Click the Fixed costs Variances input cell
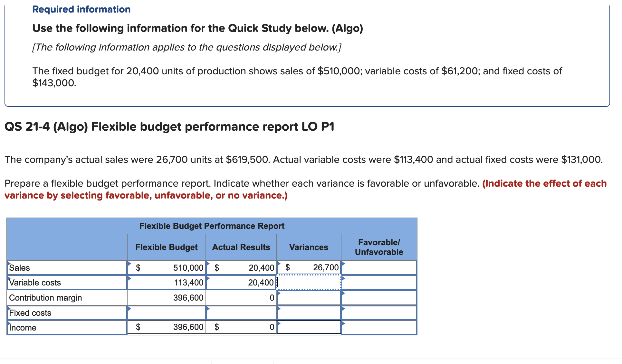Screen dimensions: 622x364 309,312
